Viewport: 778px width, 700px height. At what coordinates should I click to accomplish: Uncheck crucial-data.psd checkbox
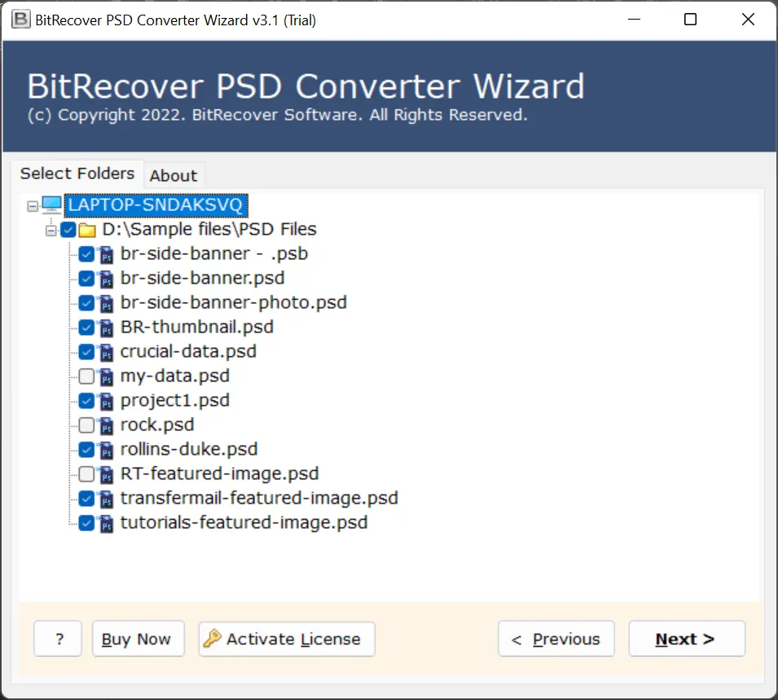(86, 352)
